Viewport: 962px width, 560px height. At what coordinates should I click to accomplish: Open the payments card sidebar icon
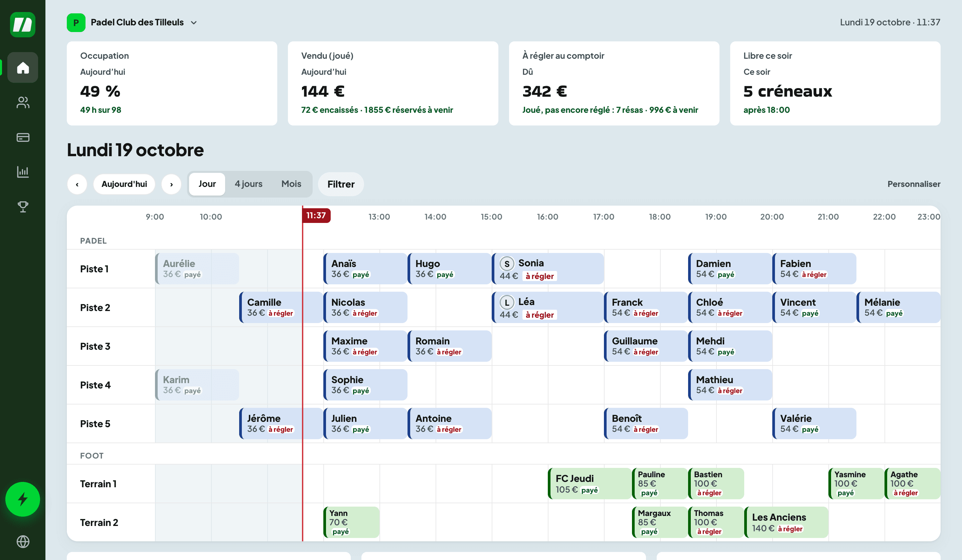(22, 137)
